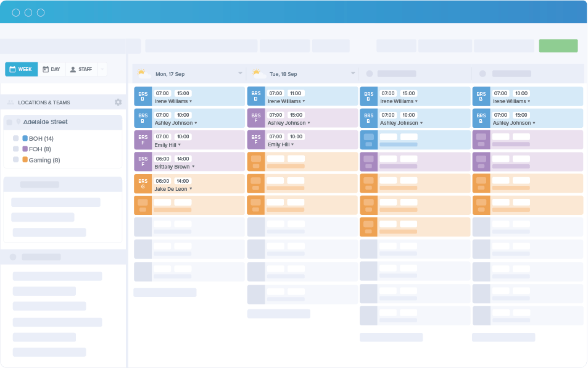The height and width of the screenshot is (368, 588).
Task: Click the green button in the top toolbar
Action: pyautogui.click(x=558, y=46)
